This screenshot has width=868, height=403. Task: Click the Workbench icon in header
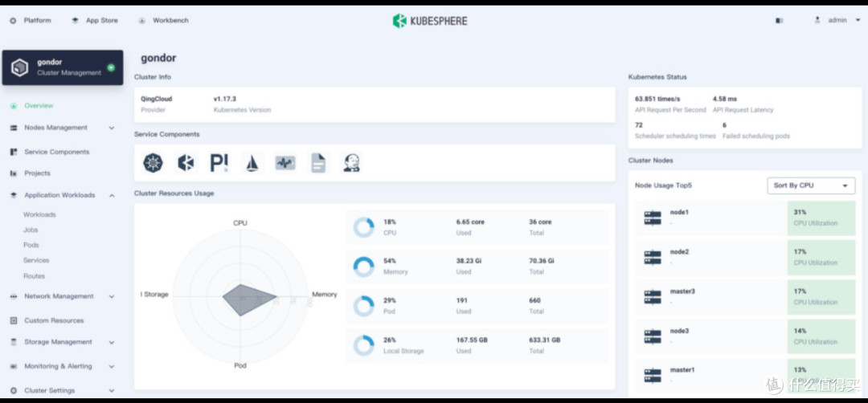142,20
